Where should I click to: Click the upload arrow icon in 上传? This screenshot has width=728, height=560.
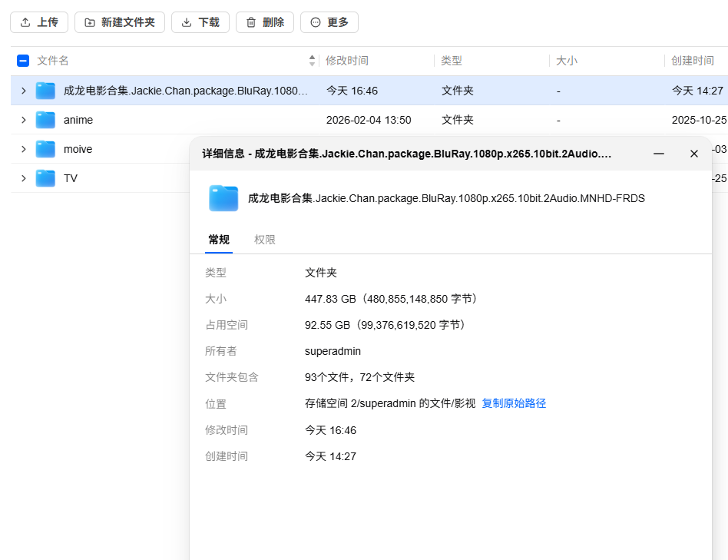25,22
